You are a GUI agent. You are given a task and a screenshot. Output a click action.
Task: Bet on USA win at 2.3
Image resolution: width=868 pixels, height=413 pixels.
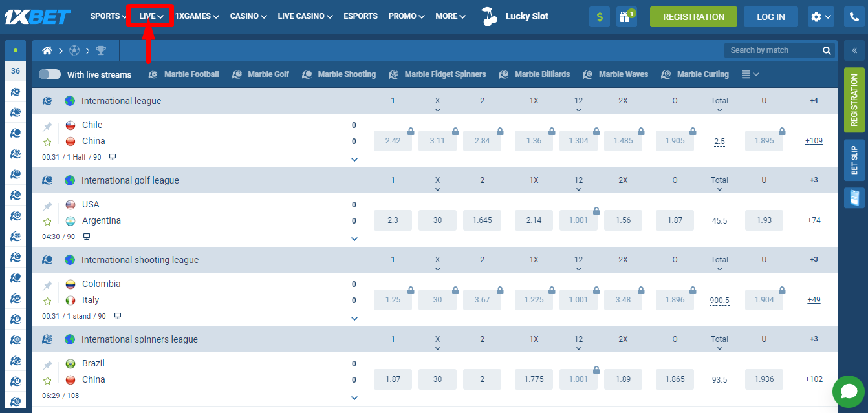click(x=393, y=220)
